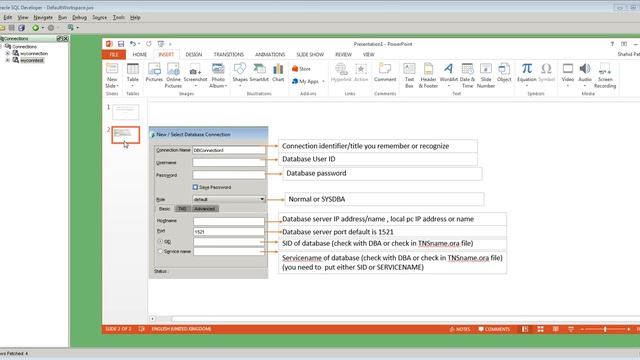
Task: Click the green New Connection plus icon
Action: coord(36,28)
